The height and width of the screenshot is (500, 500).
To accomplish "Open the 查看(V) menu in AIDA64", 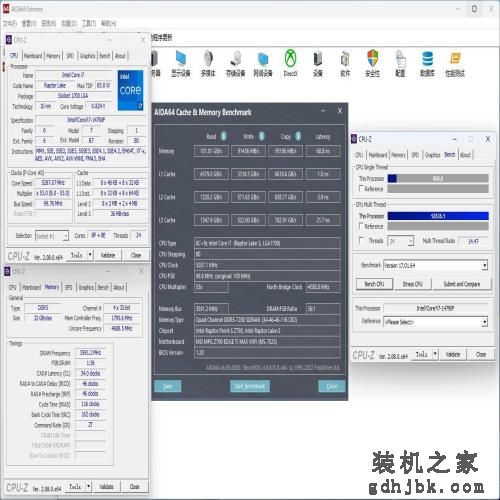I will click(x=29, y=23).
